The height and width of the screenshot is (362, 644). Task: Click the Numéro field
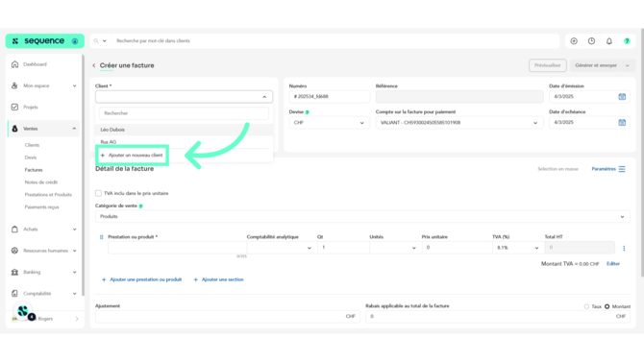pyautogui.click(x=329, y=97)
